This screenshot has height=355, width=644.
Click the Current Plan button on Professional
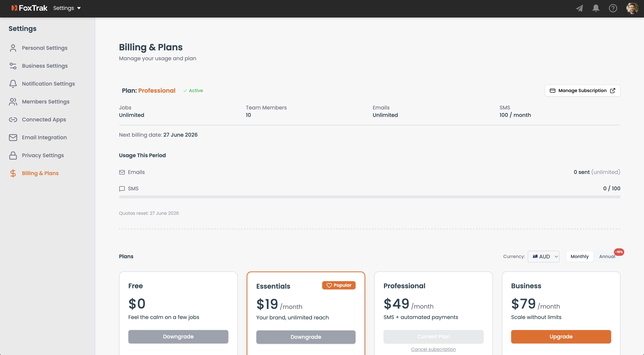pyautogui.click(x=433, y=337)
